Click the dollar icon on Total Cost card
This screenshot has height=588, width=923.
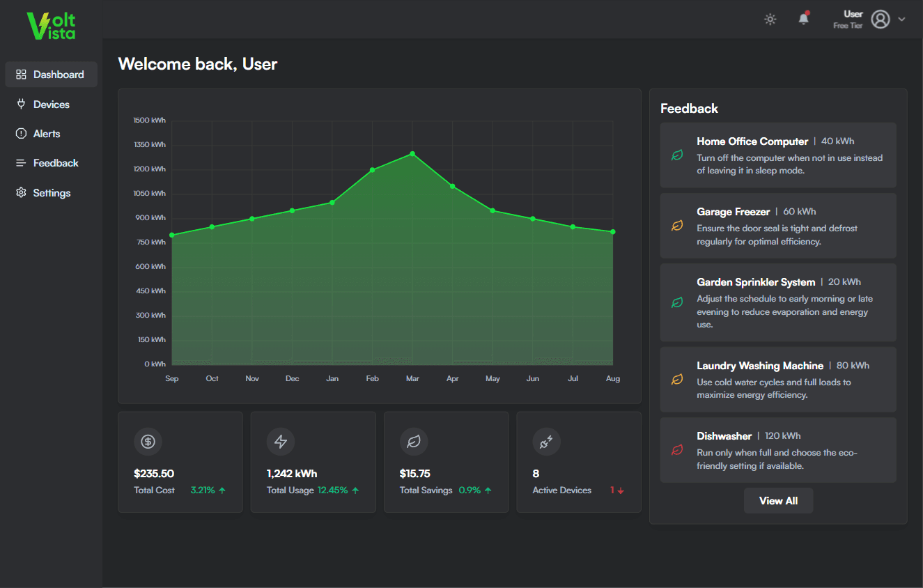[x=148, y=441]
